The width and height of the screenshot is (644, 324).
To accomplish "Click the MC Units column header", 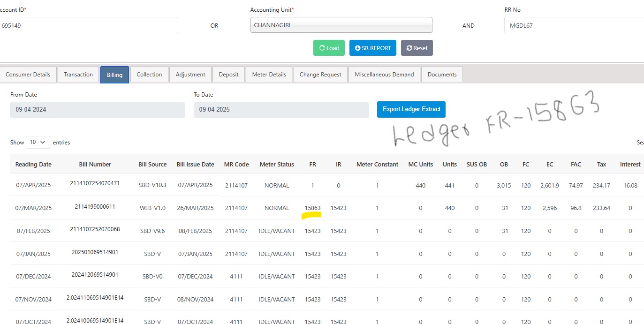I will pyautogui.click(x=421, y=165).
